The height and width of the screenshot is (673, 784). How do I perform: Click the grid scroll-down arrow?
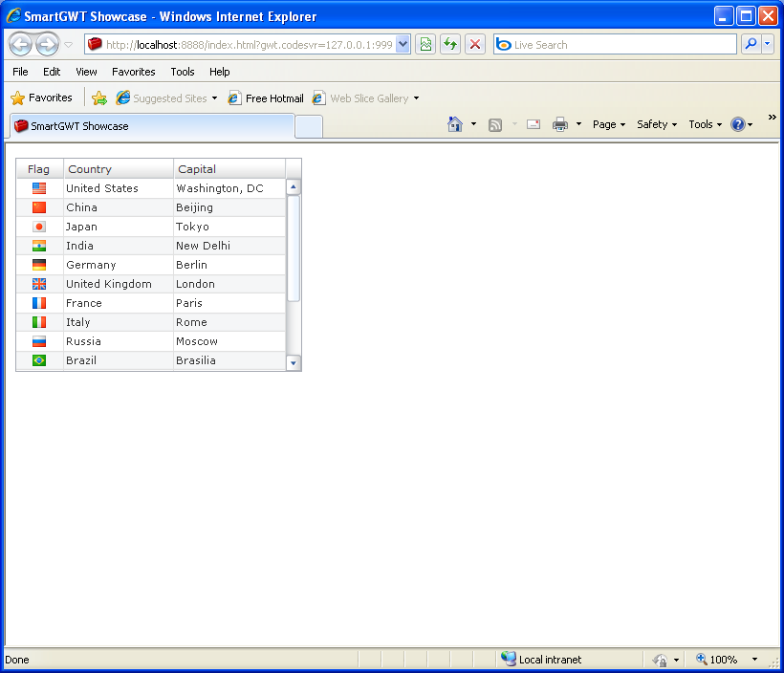click(294, 363)
